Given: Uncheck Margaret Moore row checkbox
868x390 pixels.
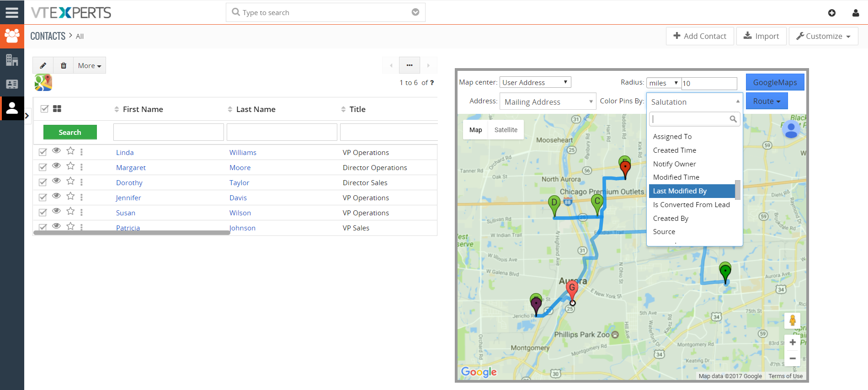Looking at the screenshot, I should pos(43,167).
